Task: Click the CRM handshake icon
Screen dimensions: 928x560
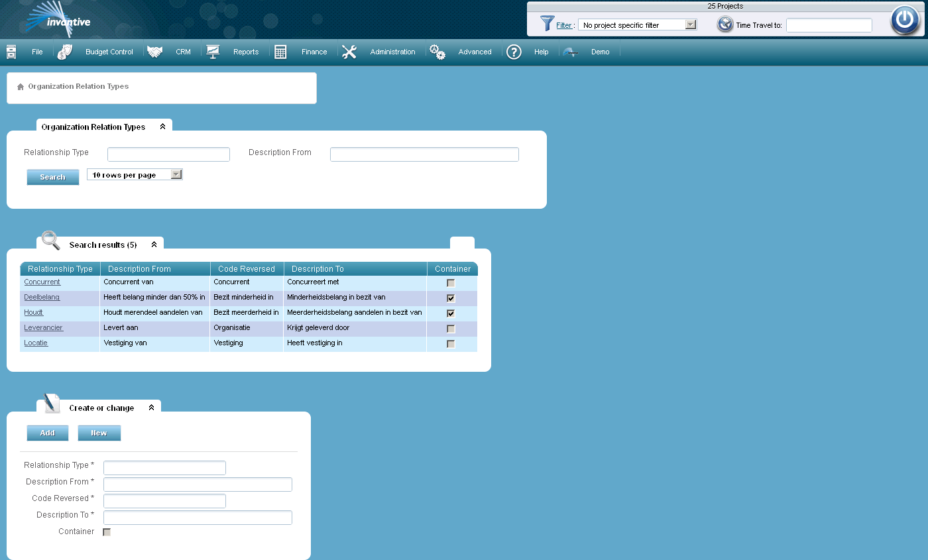Action: [155, 52]
